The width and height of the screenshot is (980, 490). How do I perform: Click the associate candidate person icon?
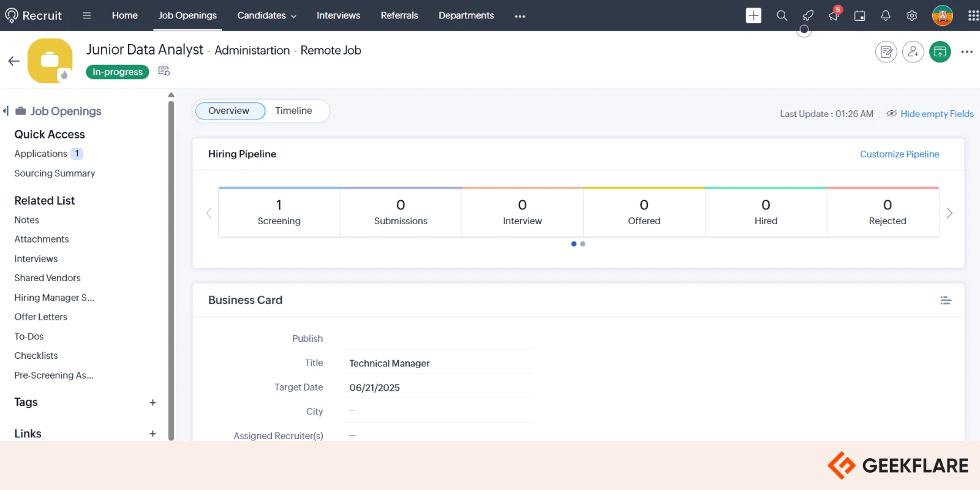pyautogui.click(x=913, y=52)
